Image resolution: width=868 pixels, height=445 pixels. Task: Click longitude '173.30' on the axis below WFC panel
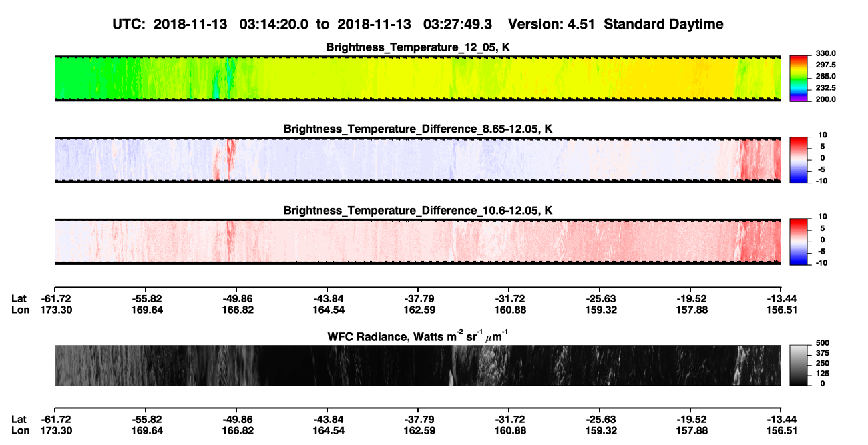tap(56, 431)
